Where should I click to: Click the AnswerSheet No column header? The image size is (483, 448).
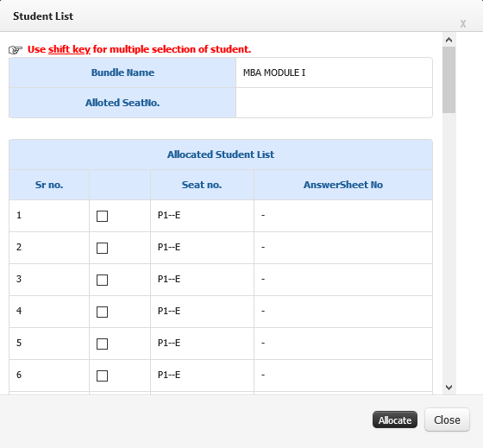tap(343, 185)
